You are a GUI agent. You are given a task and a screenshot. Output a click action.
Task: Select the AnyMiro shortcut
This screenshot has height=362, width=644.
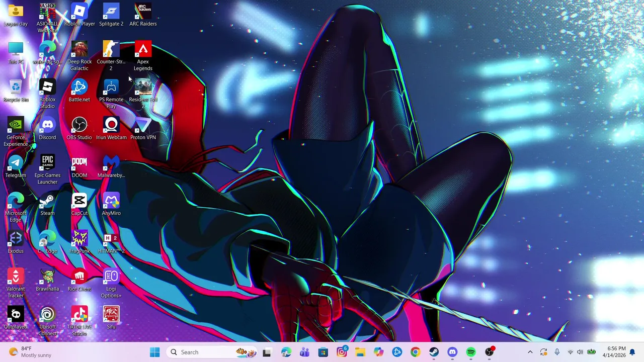click(111, 205)
